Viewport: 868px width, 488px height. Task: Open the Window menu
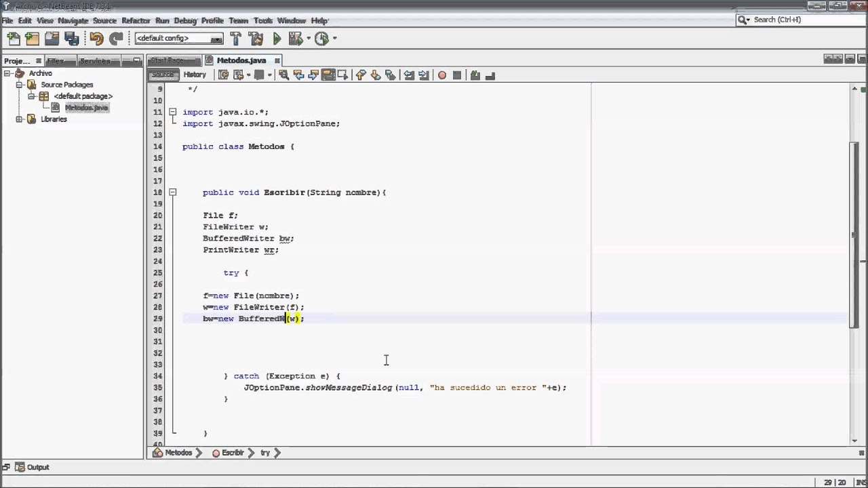[x=292, y=20]
